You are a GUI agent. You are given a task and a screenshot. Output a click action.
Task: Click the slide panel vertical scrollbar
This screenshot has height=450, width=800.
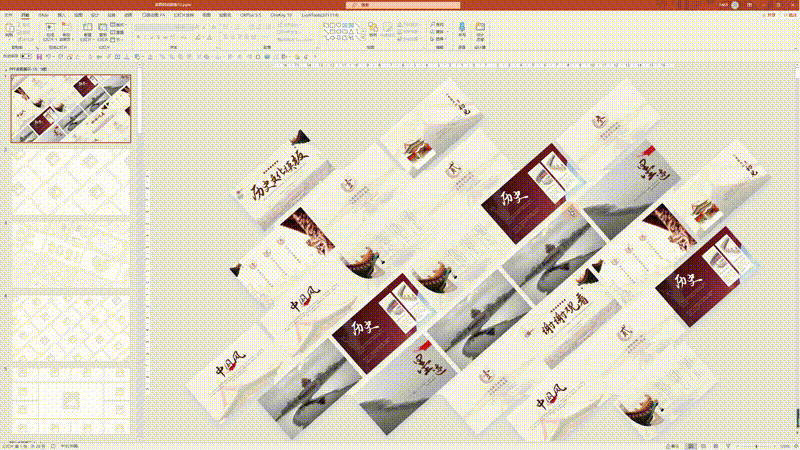[139, 102]
